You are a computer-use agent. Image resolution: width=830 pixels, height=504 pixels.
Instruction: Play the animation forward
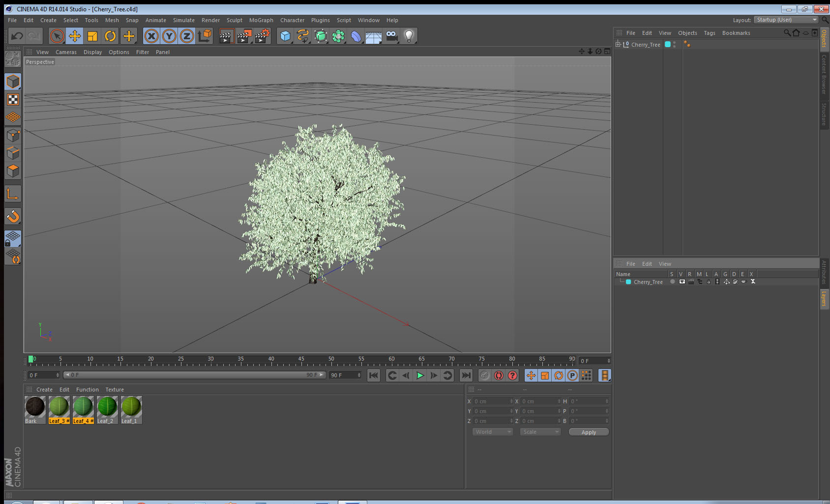coord(420,375)
